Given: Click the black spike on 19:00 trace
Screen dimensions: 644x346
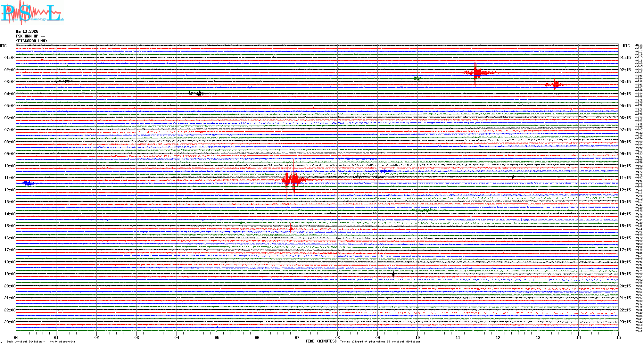Looking at the screenshot, I should point(393,274).
